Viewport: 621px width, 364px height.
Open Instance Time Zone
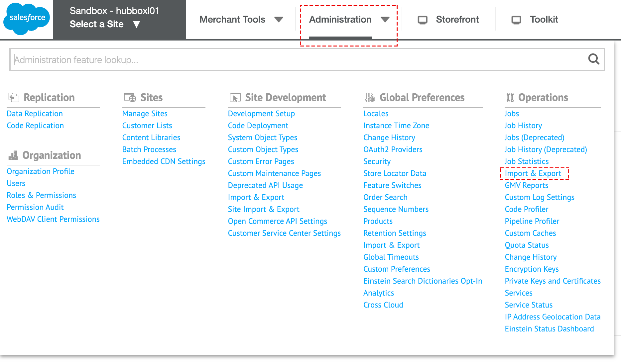[x=396, y=126]
